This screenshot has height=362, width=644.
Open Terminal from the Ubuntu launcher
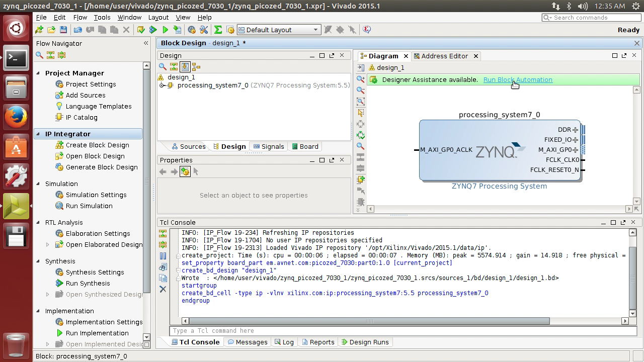coord(16,59)
